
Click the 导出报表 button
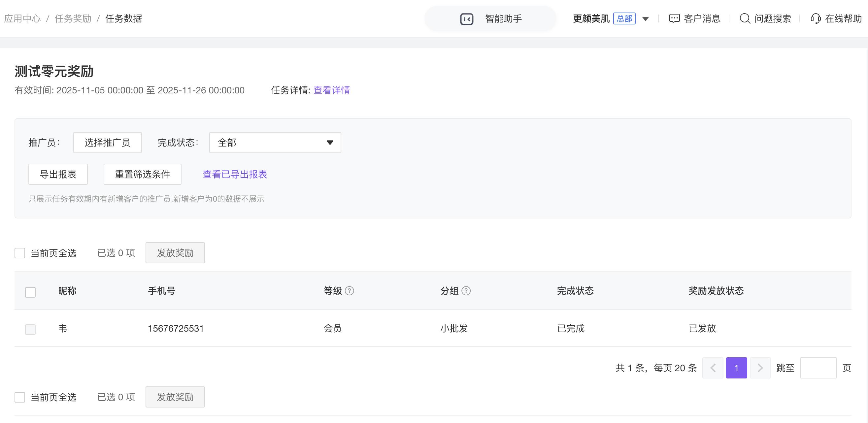[58, 174]
